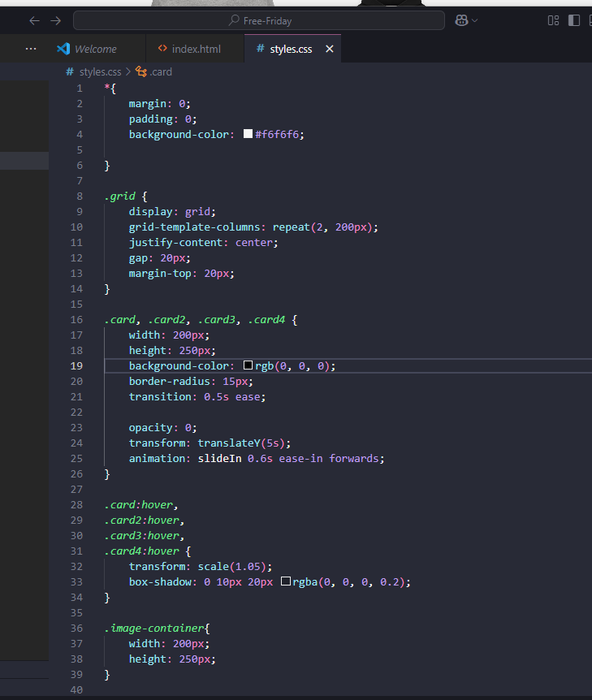The width and height of the screenshot is (592, 700).
Task: Open the Copilot chat icon
Action: coord(461,20)
